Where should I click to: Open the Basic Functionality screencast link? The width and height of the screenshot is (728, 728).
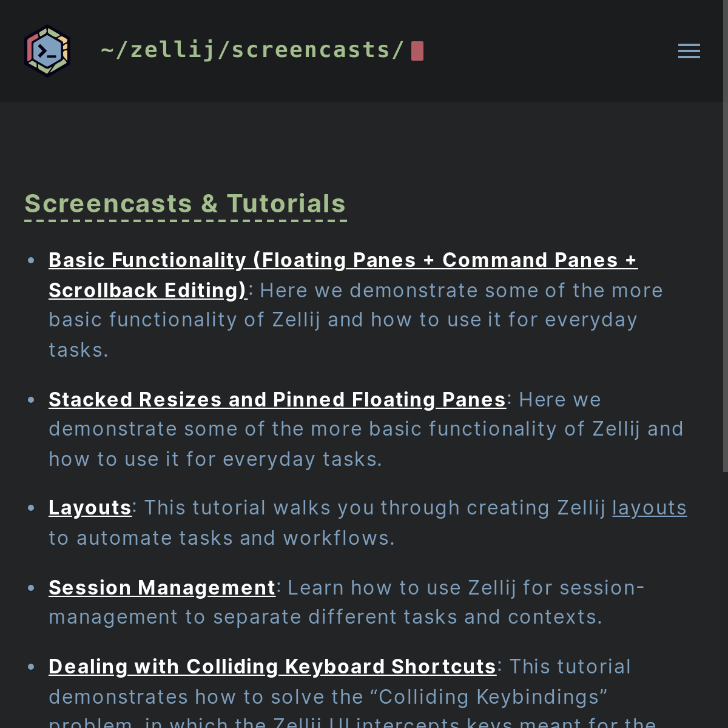click(x=343, y=260)
